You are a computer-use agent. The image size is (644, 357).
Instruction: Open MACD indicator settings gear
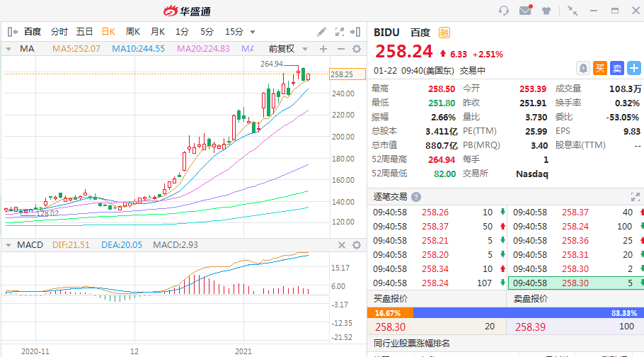(357, 245)
